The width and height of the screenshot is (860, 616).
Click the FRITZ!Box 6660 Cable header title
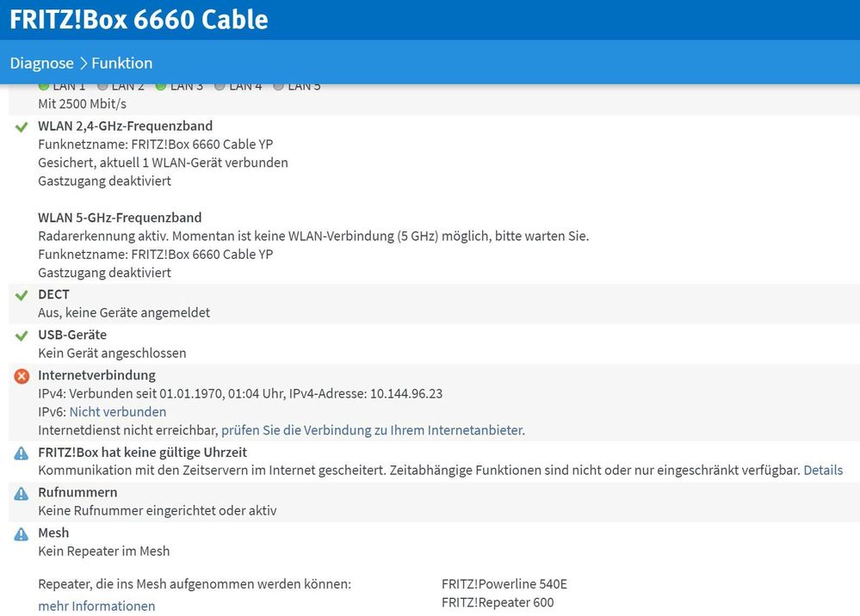coord(139,19)
